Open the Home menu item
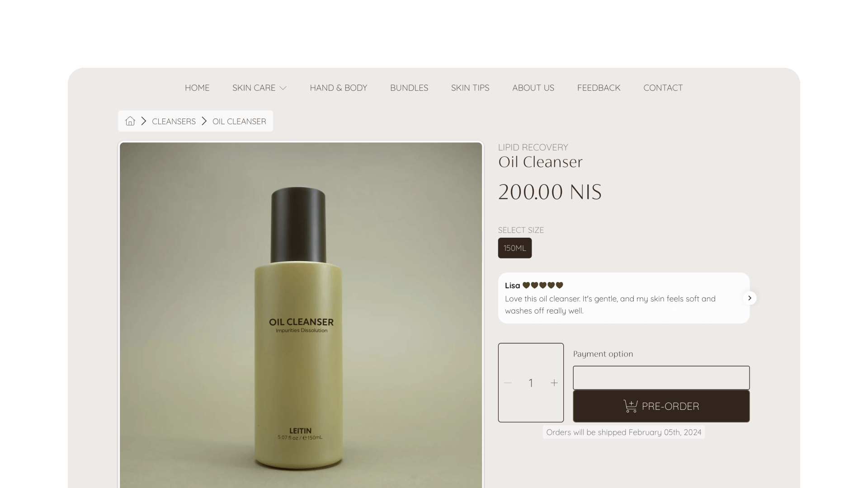The width and height of the screenshot is (868, 488). [197, 88]
